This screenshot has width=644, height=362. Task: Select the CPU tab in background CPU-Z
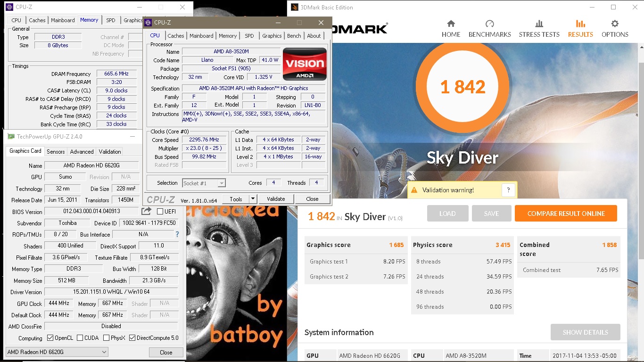pos(17,20)
